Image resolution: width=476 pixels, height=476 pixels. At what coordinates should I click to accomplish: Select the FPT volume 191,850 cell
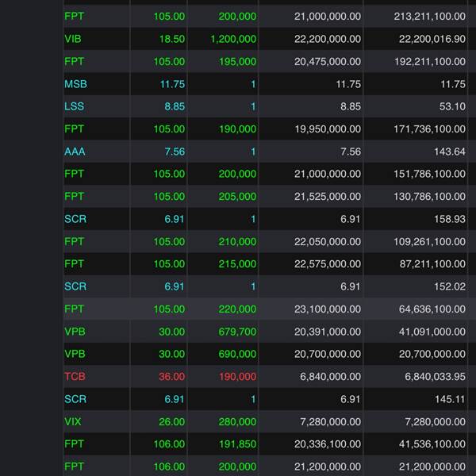pos(237,444)
